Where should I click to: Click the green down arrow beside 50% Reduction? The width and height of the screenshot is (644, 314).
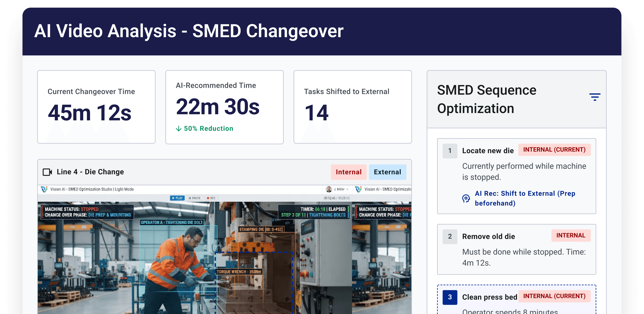(178, 129)
